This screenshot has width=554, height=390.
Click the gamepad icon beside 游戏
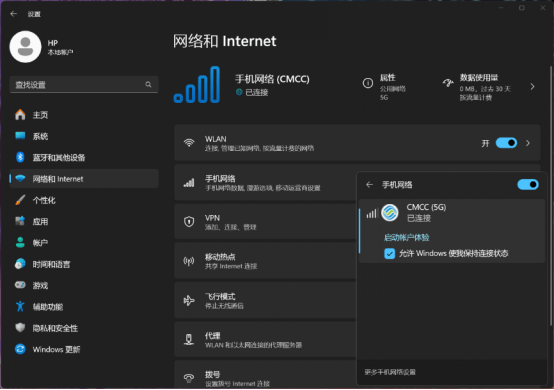click(20, 285)
